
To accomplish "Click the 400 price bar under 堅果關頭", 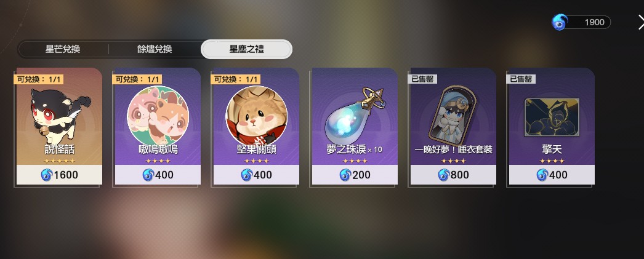I will (256, 175).
